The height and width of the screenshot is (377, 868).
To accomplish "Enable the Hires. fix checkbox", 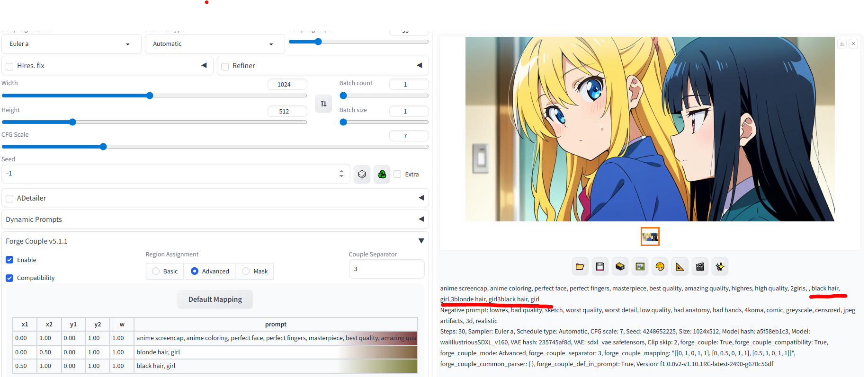I will point(9,66).
